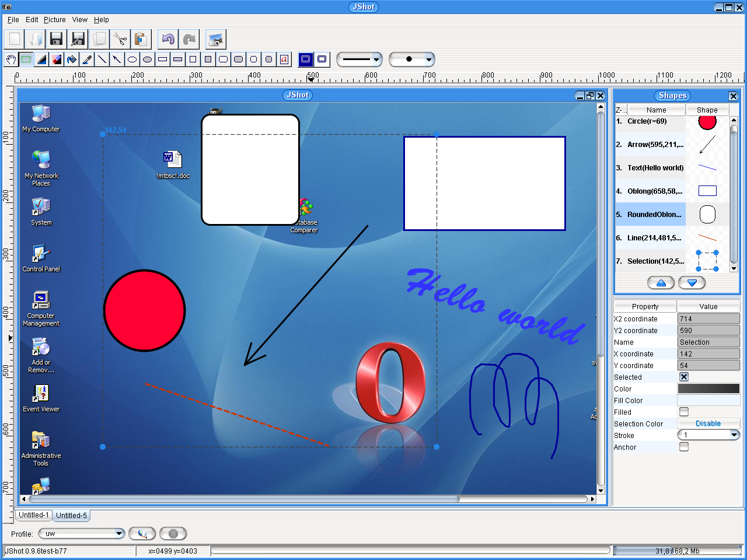The height and width of the screenshot is (560, 747).
Task: Select the paint bucket fill tool
Action: (x=72, y=60)
